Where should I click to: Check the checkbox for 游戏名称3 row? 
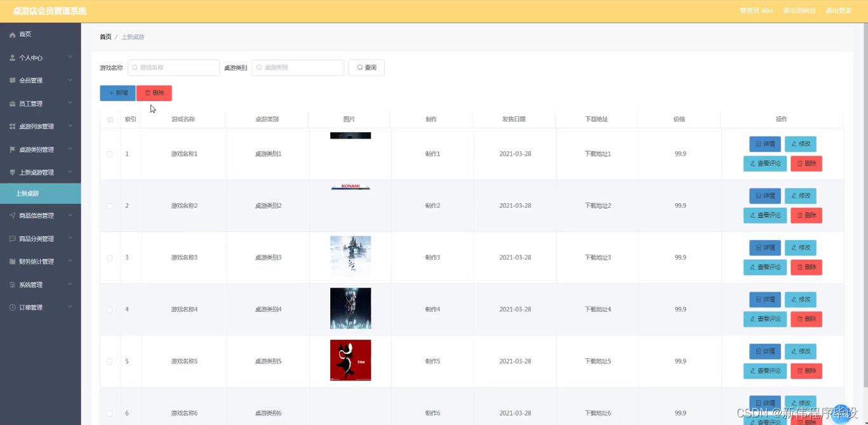point(110,257)
